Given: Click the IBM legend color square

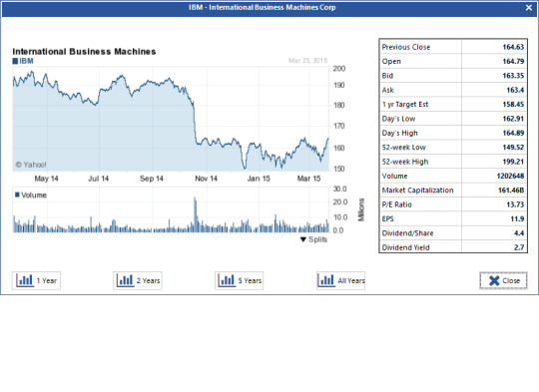Looking at the screenshot, I should point(15,61).
